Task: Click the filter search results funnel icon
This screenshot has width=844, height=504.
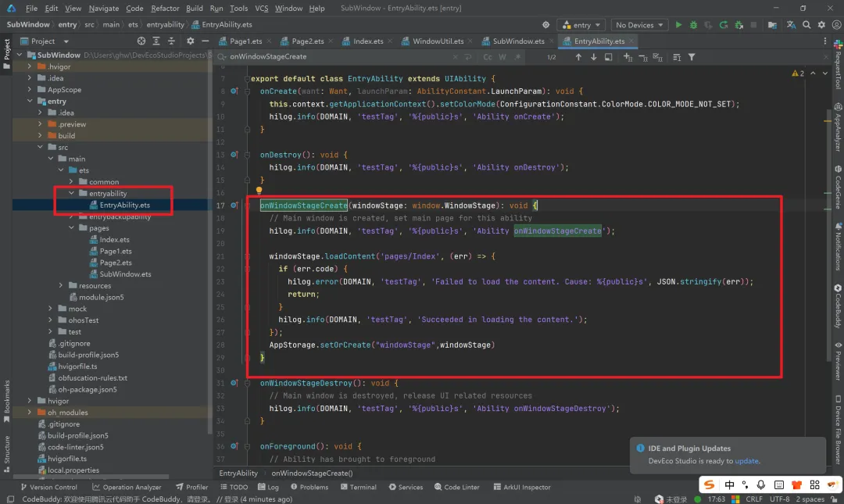Action: click(692, 57)
